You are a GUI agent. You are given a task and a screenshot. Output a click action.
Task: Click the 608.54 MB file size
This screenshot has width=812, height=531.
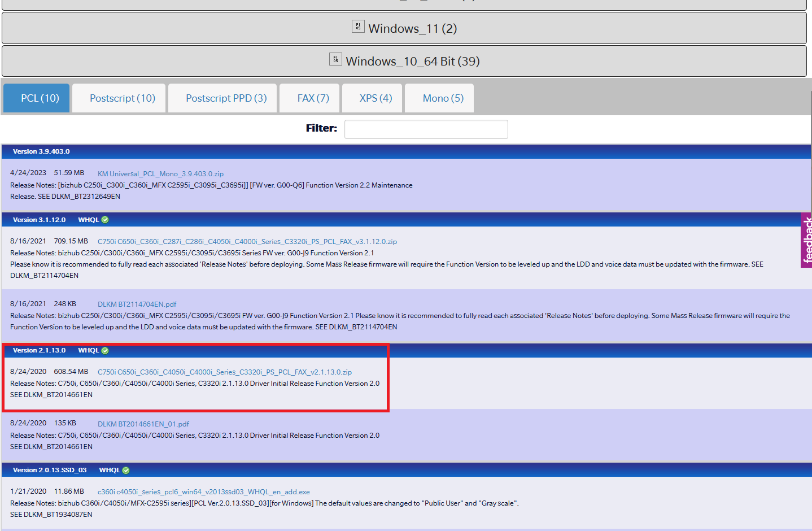click(71, 371)
